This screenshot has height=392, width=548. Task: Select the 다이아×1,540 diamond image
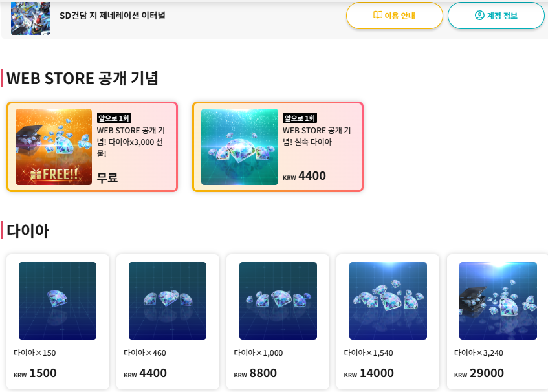(x=388, y=301)
